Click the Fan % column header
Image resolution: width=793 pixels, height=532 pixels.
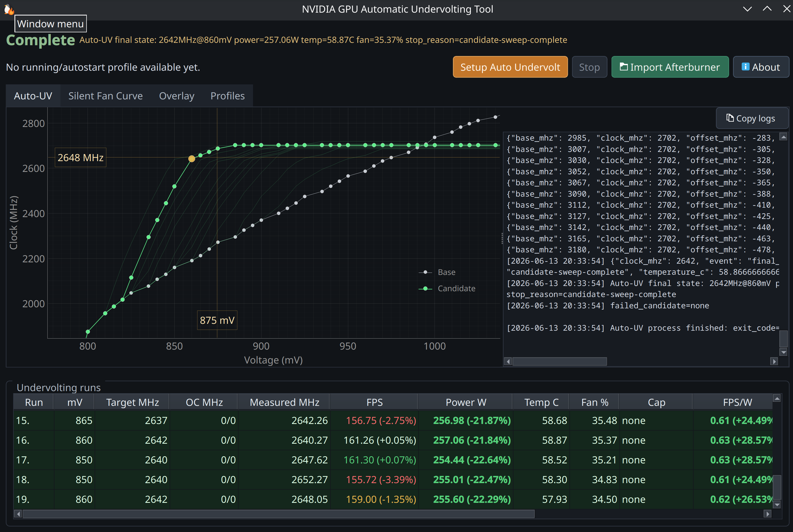pos(595,402)
